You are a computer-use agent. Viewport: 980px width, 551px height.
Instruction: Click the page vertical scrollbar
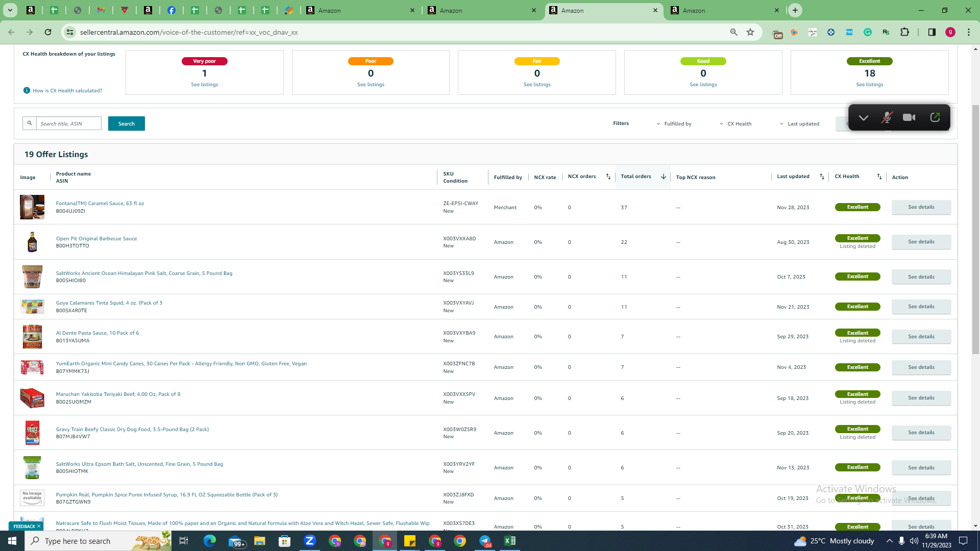[x=975, y=230]
